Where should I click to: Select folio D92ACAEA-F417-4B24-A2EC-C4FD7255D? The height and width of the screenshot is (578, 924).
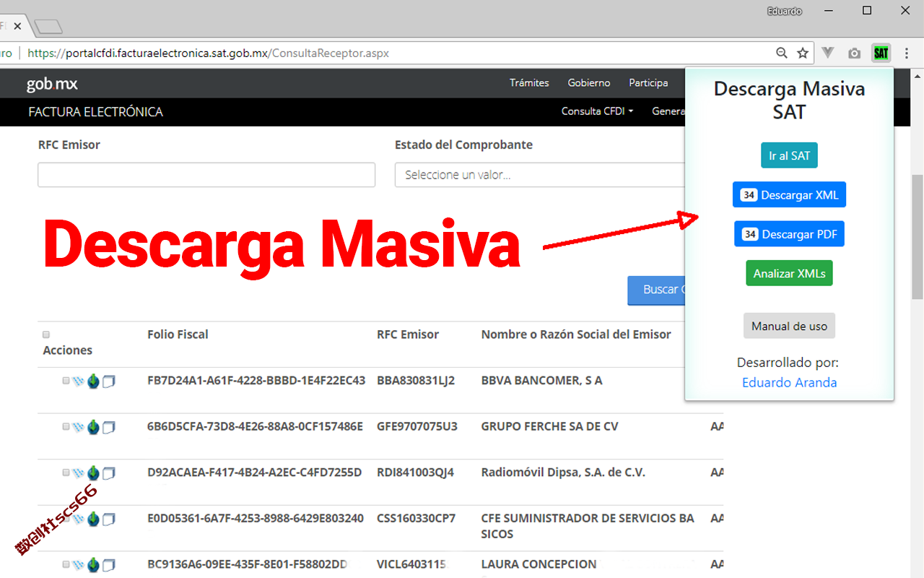click(254, 473)
